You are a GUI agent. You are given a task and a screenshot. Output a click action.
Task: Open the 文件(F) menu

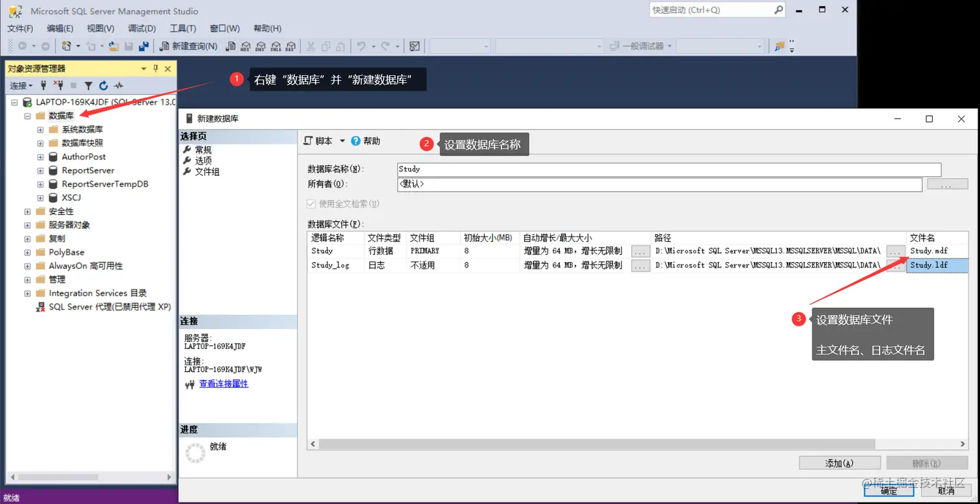point(20,29)
